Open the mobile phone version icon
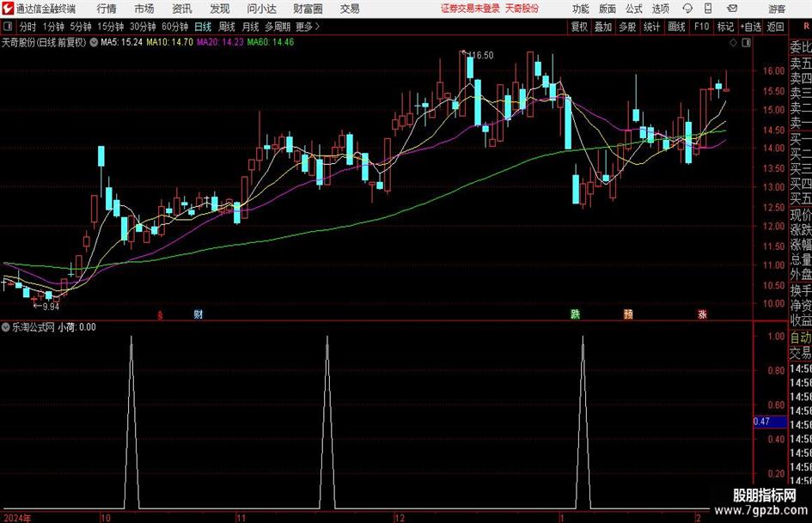 point(708,9)
